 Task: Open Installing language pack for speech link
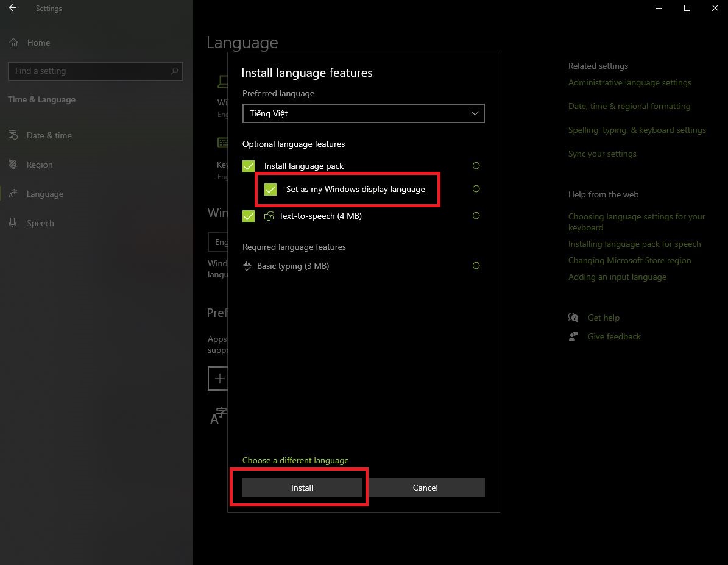635,244
